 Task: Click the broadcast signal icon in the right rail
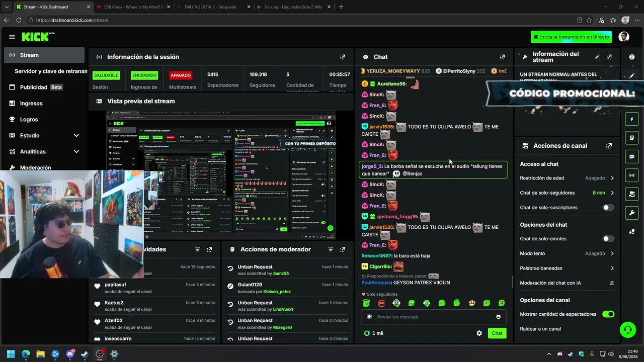632,175
